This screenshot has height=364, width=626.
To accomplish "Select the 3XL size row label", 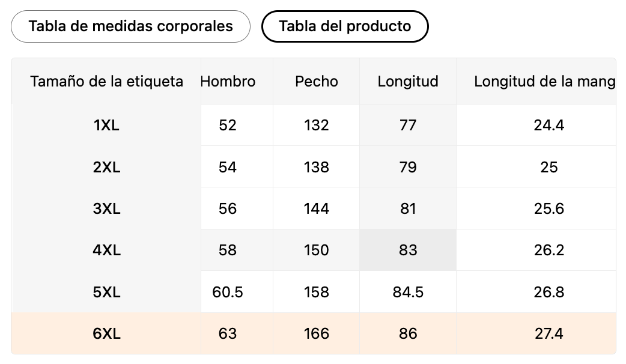I will click(x=107, y=209).
